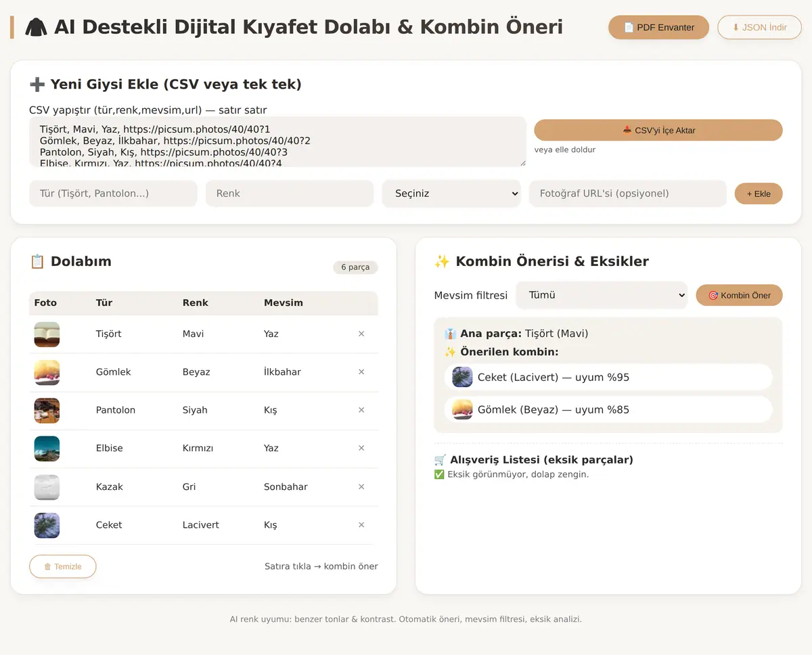
Task: Click the sparkles icon beside Kombin Önerisi
Action: pos(442,261)
